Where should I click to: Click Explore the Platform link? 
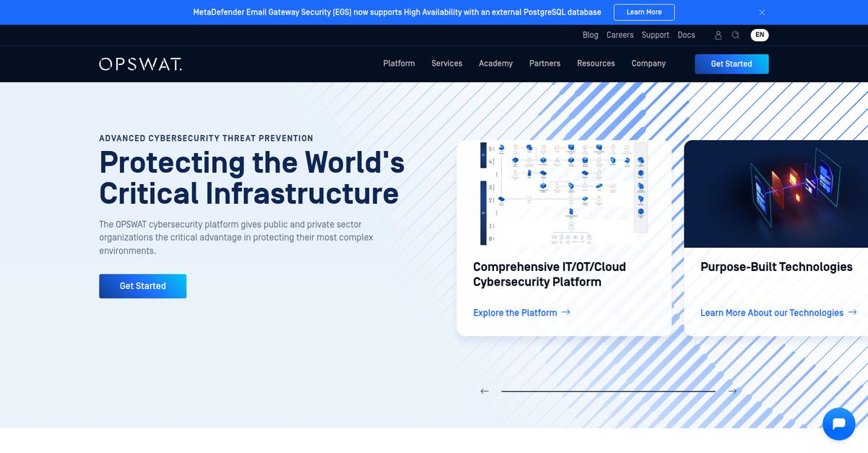point(521,313)
